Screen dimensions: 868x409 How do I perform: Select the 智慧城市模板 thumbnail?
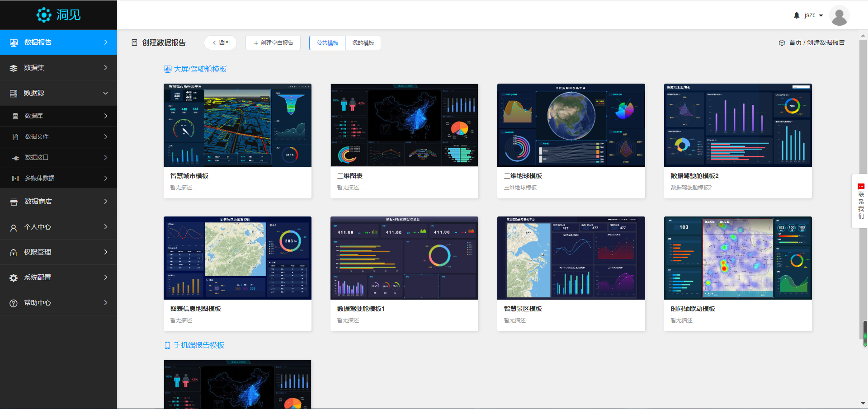coord(237,125)
